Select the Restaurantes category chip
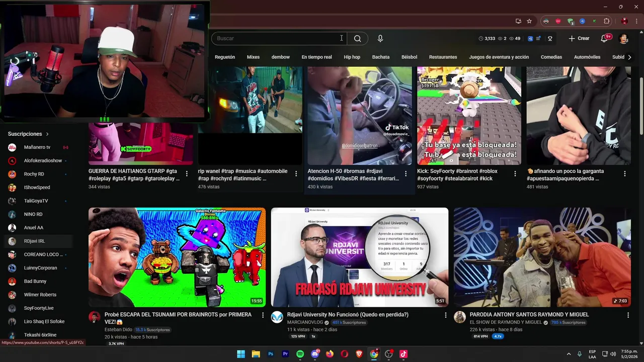 tap(443, 57)
